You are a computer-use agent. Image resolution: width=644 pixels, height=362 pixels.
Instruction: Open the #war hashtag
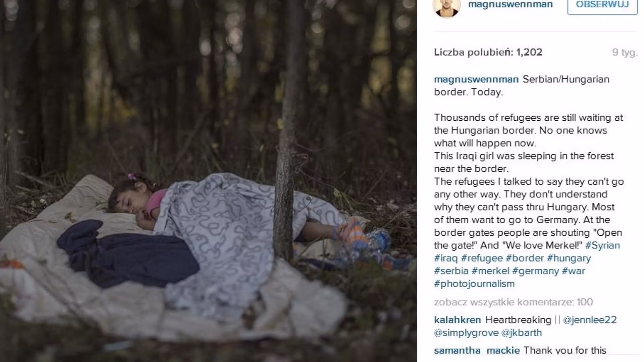point(573,271)
